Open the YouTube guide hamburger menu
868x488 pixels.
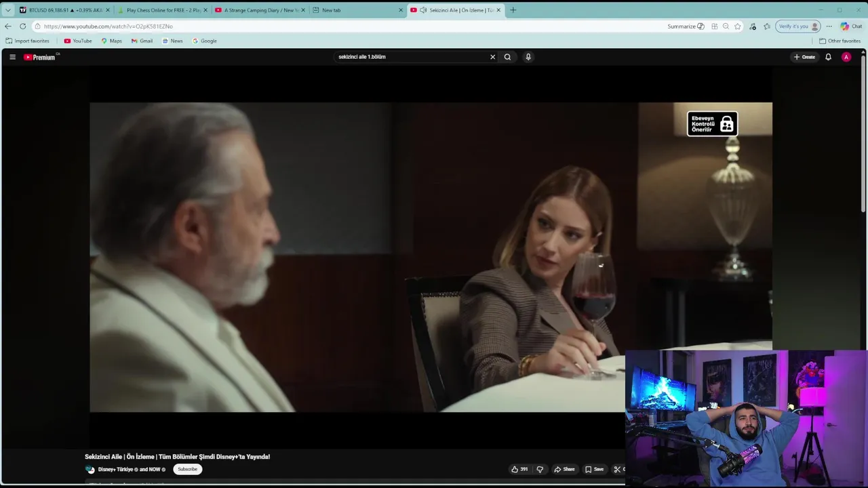(12, 57)
